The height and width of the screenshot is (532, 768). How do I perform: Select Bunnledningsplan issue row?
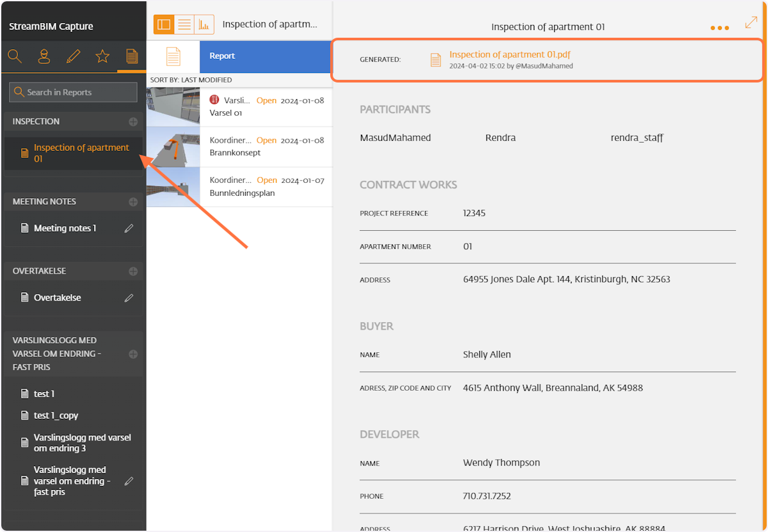pyautogui.click(x=239, y=187)
